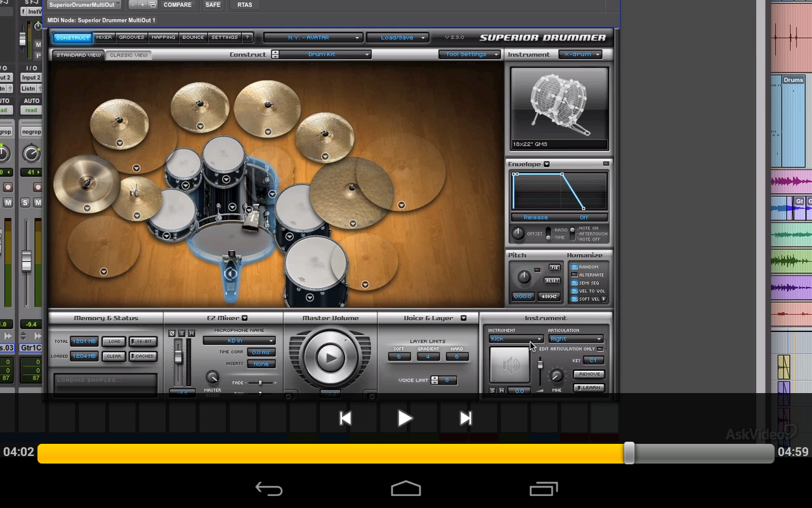812x508 pixels.
Task: Expand the Load/Save dropdown menu
Action: 397,37
